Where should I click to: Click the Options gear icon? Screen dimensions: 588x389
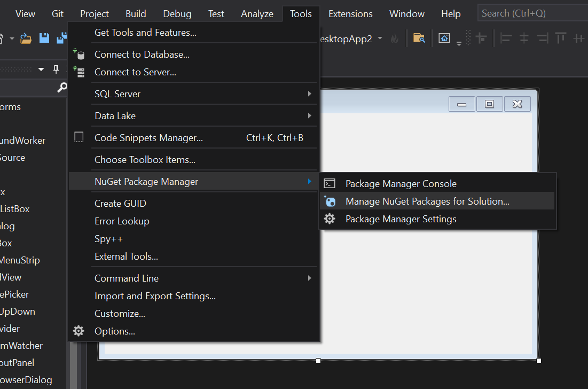(x=79, y=331)
